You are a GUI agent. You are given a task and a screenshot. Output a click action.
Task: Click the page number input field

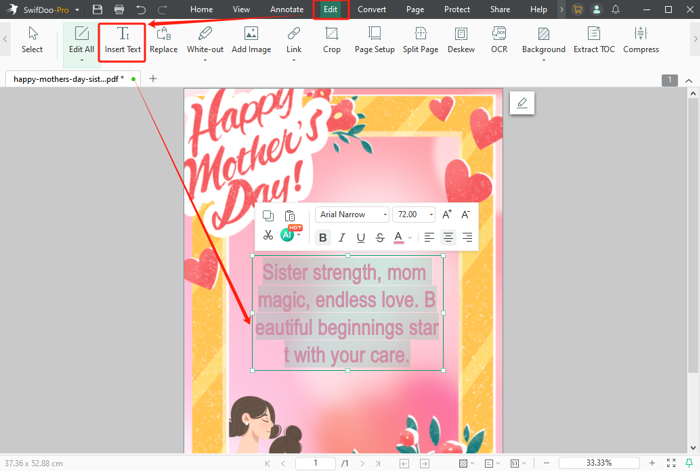point(315,463)
